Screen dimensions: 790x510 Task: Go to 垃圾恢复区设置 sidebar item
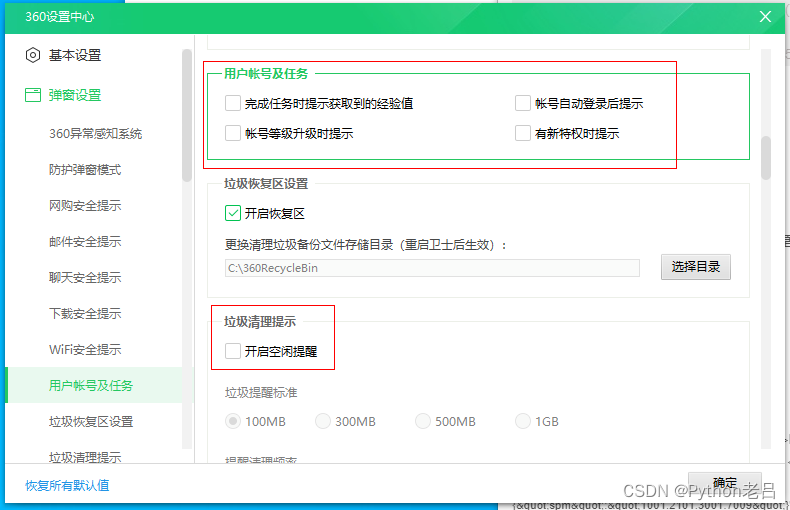pyautogui.click(x=91, y=421)
